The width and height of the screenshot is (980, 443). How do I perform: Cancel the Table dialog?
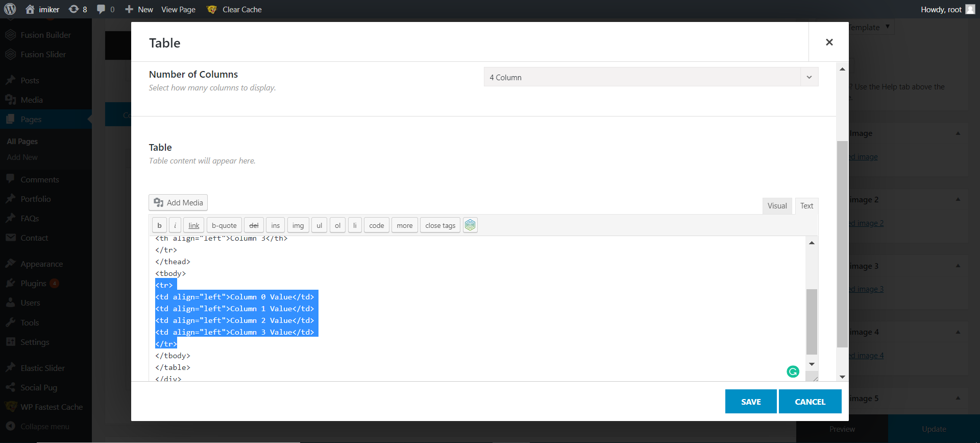tap(810, 402)
